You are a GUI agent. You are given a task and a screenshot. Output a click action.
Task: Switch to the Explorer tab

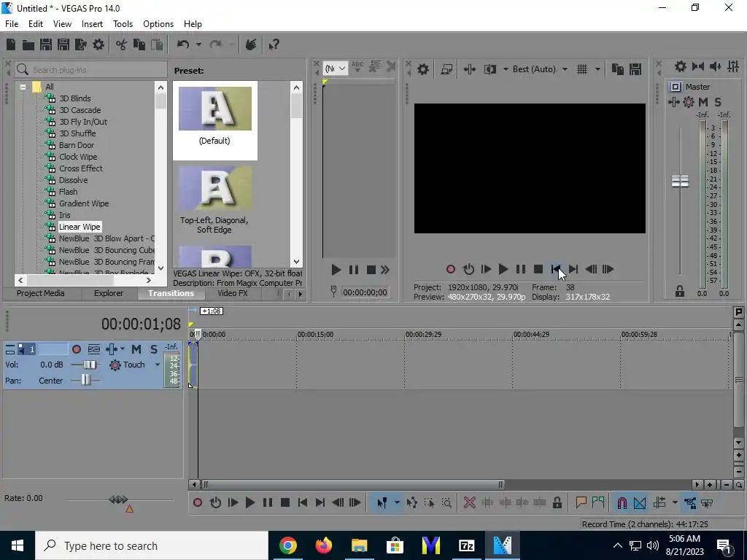(109, 293)
